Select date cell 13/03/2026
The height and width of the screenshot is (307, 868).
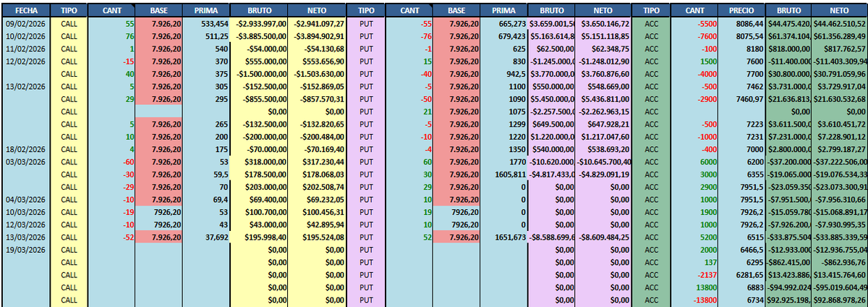click(26, 237)
